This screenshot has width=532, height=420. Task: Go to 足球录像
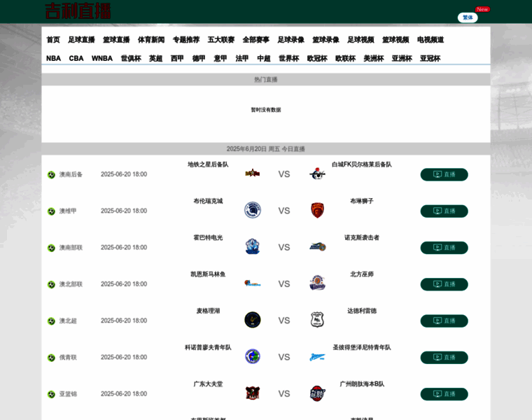point(291,40)
